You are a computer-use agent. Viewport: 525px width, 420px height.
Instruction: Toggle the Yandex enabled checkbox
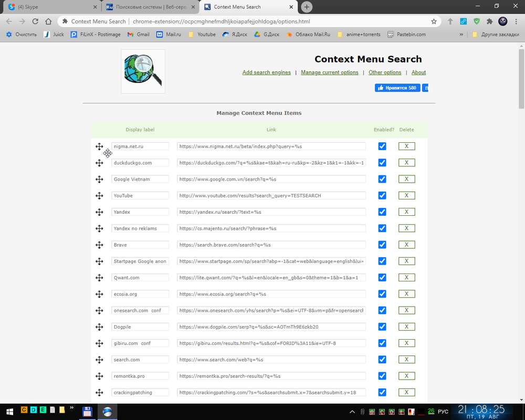coord(382,212)
